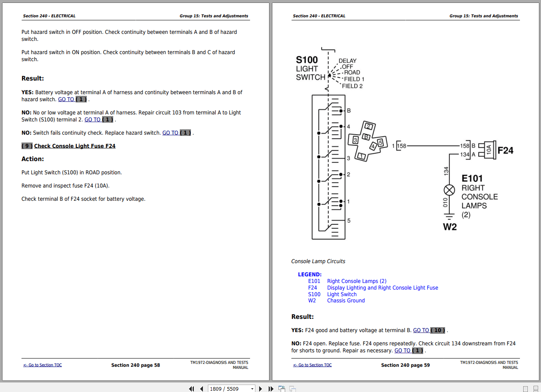Go to the next page

(x=260, y=389)
